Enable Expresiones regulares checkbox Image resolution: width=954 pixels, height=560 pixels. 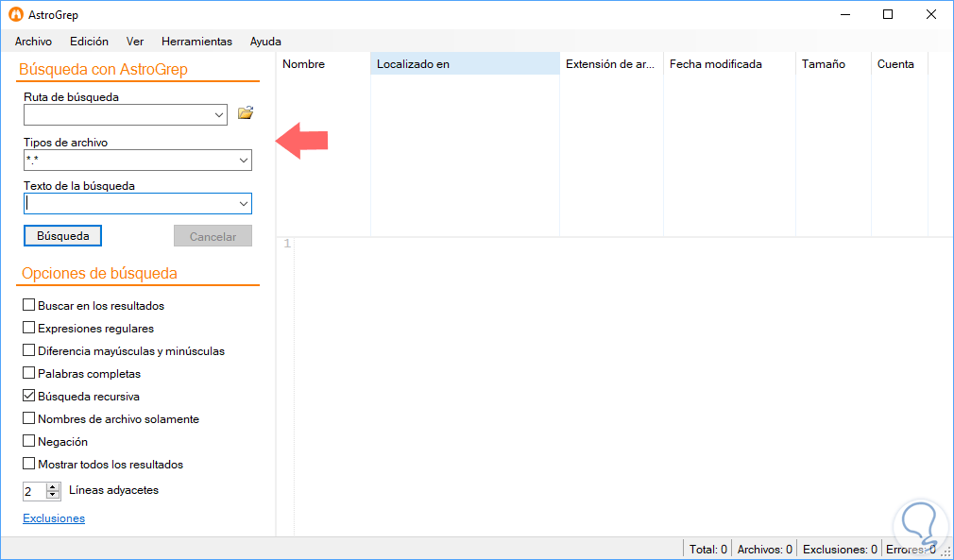coord(28,328)
